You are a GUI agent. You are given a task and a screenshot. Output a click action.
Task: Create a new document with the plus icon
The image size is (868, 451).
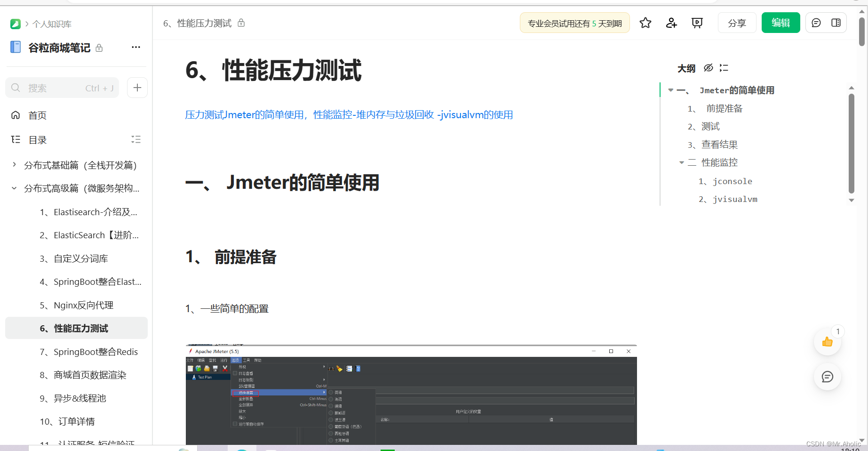[x=137, y=88]
